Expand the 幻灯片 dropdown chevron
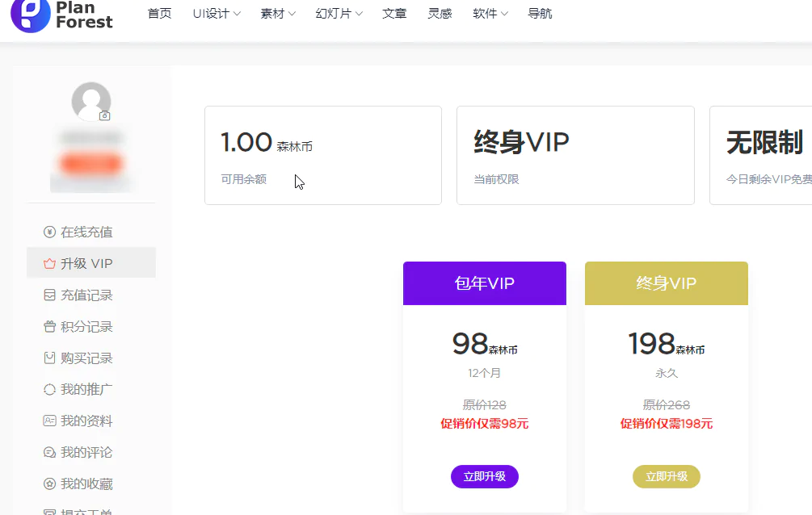The image size is (812, 515). (359, 14)
